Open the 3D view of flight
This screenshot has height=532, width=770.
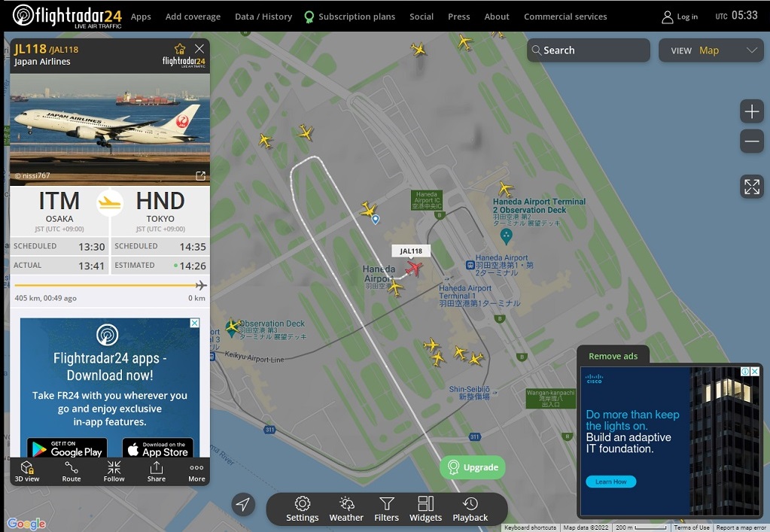pyautogui.click(x=27, y=472)
